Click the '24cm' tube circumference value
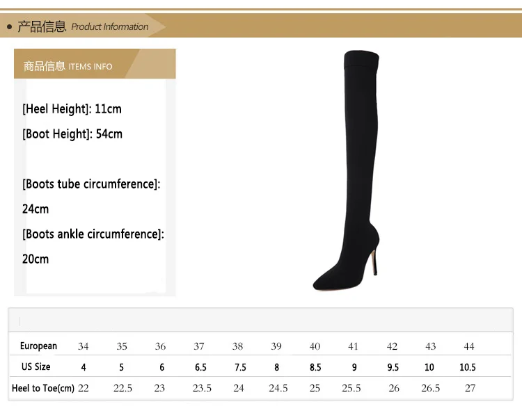The width and height of the screenshot is (522, 420). point(35,209)
